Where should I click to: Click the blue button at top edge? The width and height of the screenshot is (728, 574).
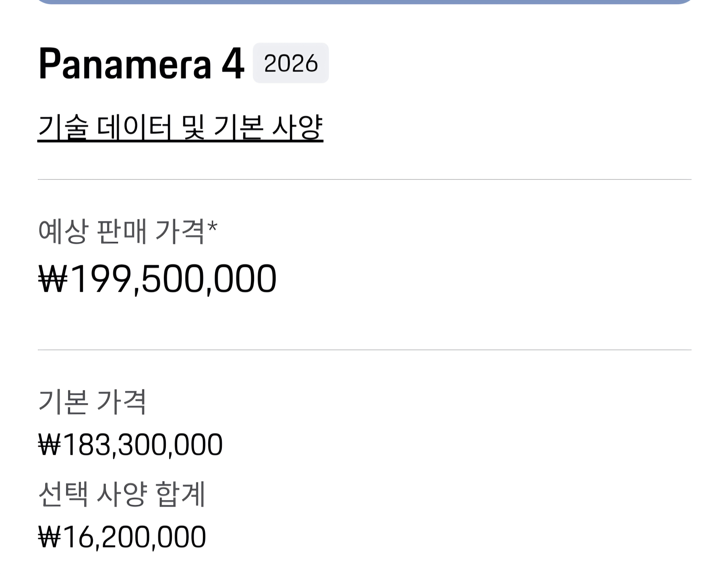coord(365,2)
